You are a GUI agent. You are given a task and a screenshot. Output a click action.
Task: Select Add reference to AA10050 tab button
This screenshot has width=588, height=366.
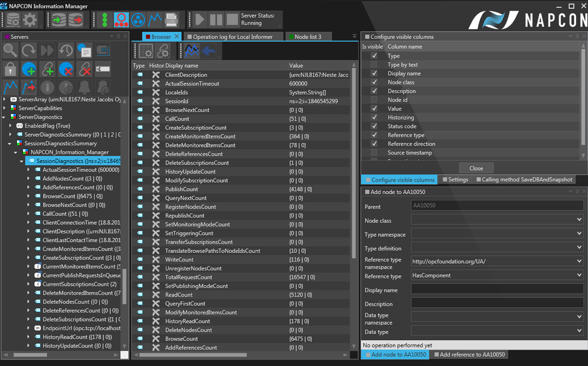(472, 355)
